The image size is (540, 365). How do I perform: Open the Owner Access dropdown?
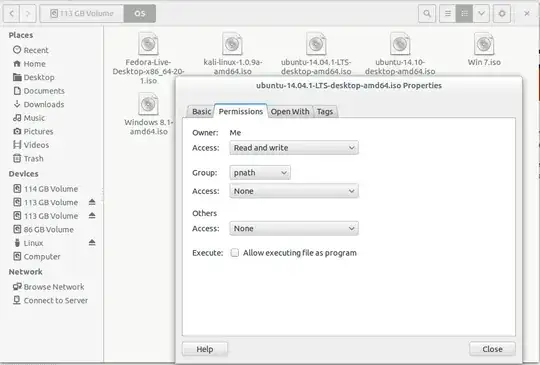click(294, 148)
